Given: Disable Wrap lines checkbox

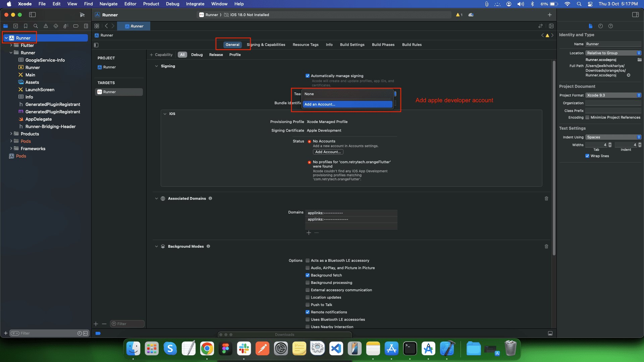Looking at the screenshot, I should (587, 156).
